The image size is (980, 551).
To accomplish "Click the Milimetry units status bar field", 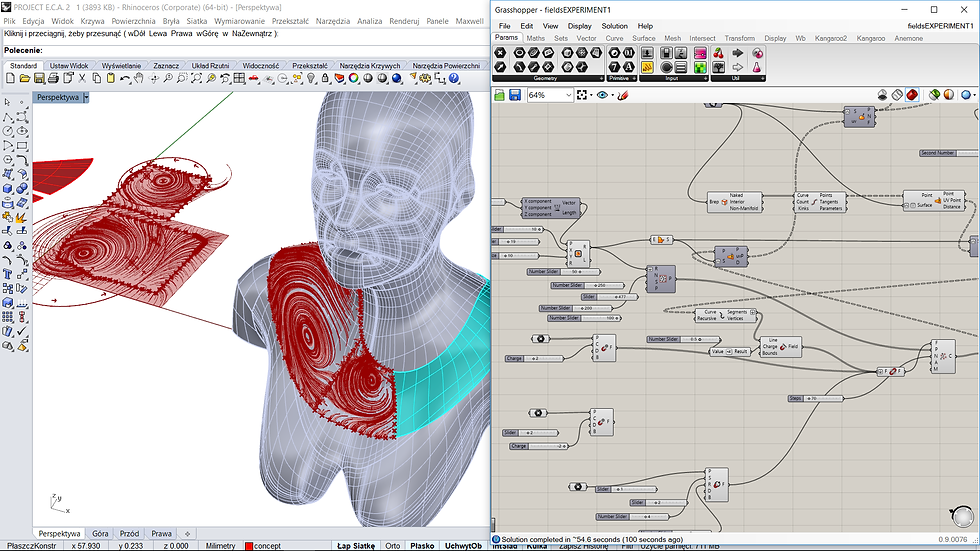I will 220,545.
